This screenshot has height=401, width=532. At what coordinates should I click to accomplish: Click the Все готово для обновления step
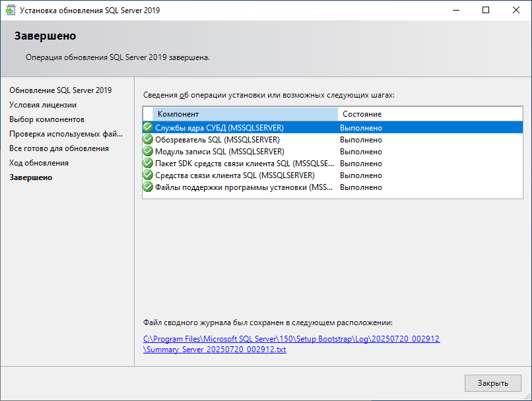(59, 148)
